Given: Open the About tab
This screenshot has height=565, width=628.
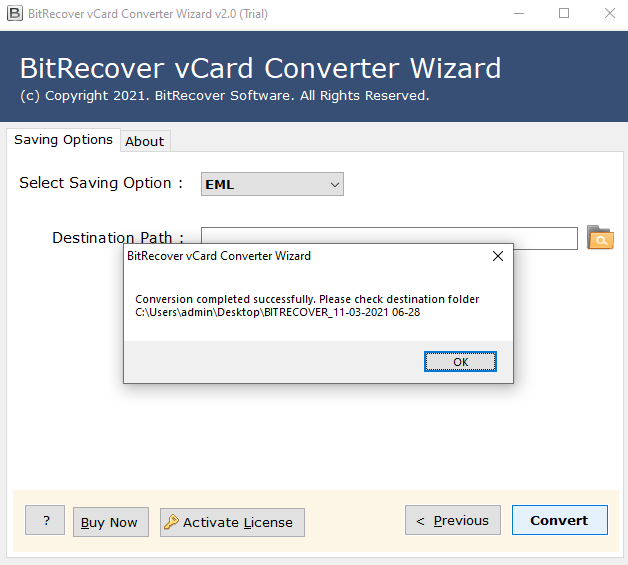Looking at the screenshot, I should coord(144,141).
